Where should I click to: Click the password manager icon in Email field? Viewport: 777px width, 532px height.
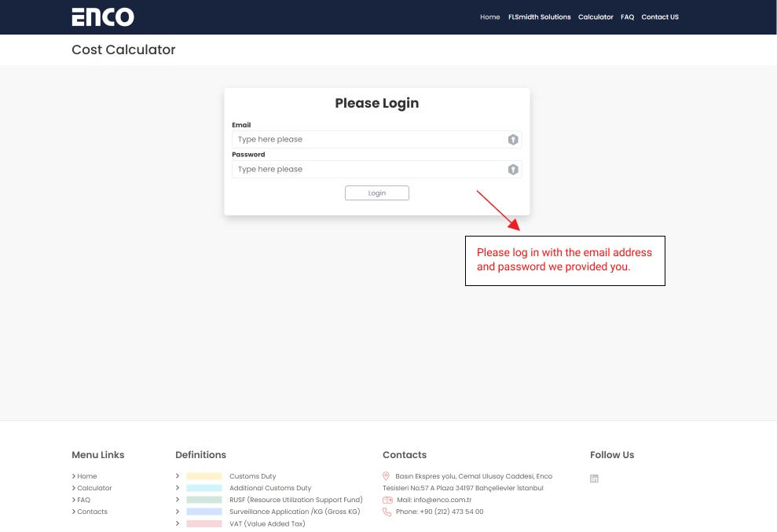[513, 140]
